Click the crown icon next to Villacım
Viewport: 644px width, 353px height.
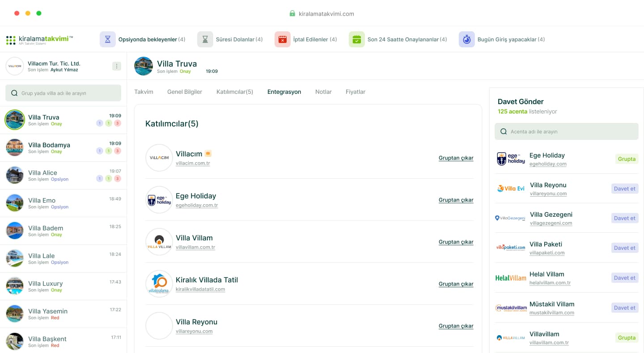[x=208, y=154]
